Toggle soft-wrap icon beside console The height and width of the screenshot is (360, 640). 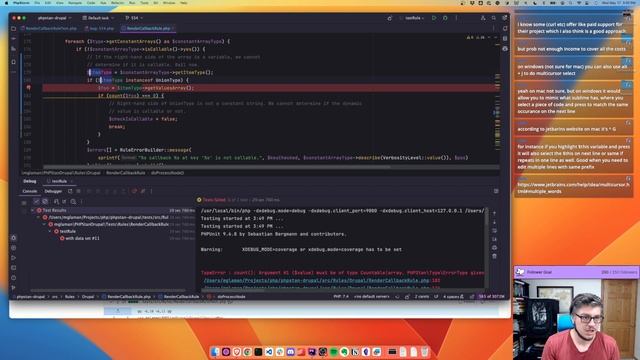click(x=494, y=231)
